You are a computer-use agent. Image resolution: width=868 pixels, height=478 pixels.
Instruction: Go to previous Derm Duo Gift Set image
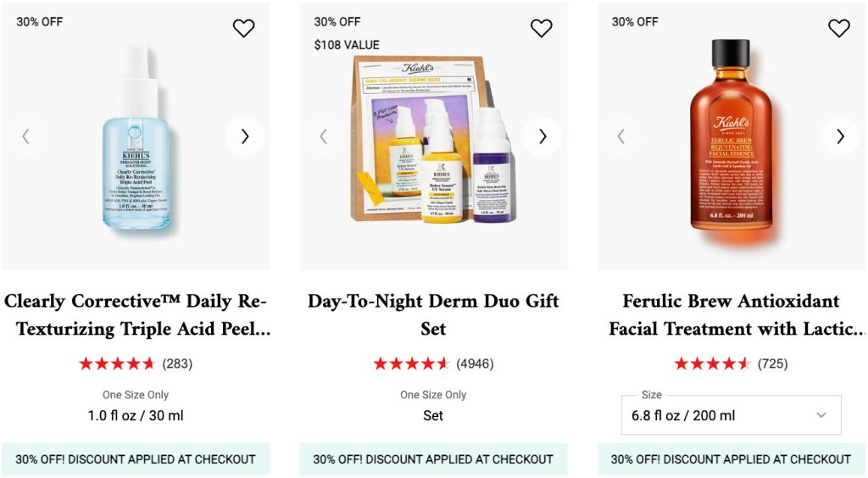tap(323, 136)
